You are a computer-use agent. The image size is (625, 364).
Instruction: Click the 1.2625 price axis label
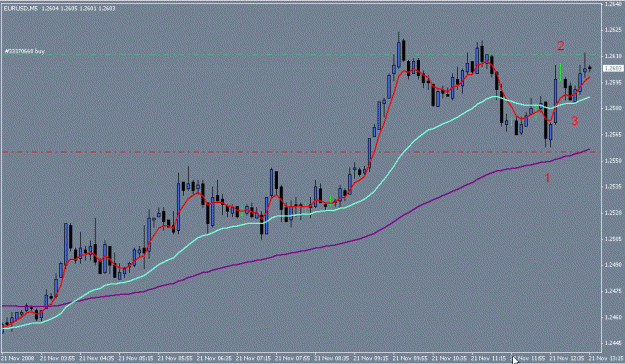(x=613, y=30)
